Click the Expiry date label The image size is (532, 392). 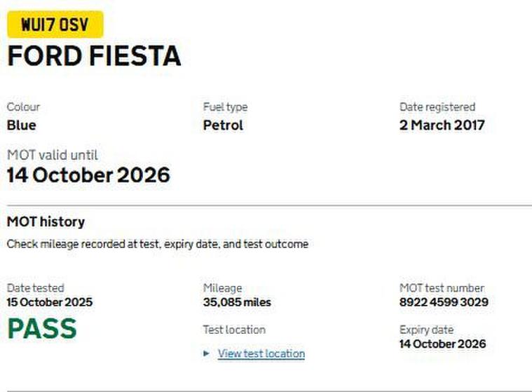(426, 330)
